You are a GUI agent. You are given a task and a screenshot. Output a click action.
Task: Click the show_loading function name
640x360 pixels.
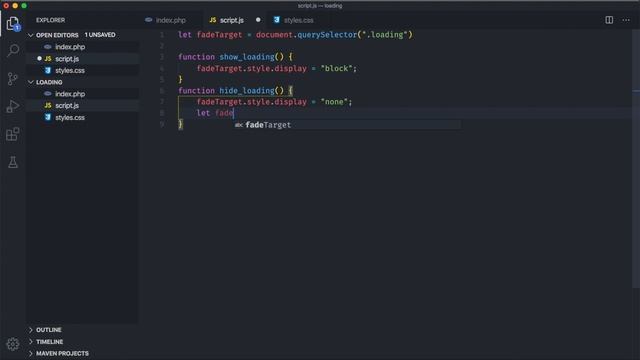pyautogui.click(x=247, y=57)
